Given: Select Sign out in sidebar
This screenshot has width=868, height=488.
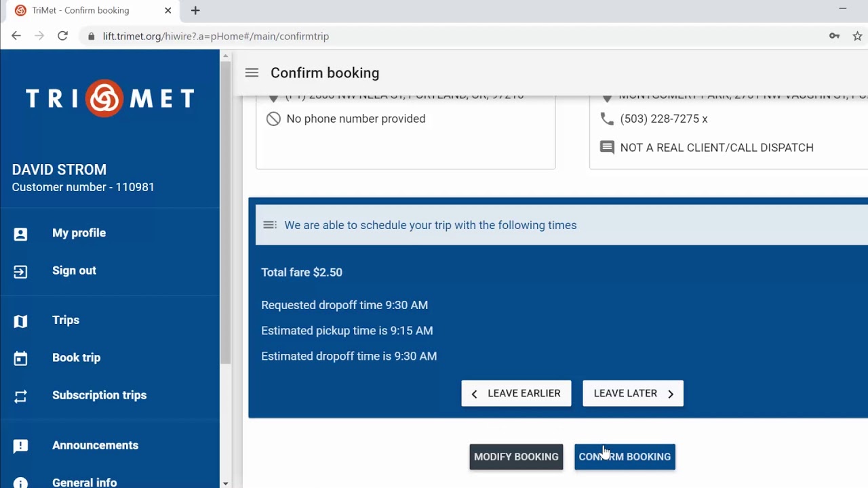Looking at the screenshot, I should 110,270.
